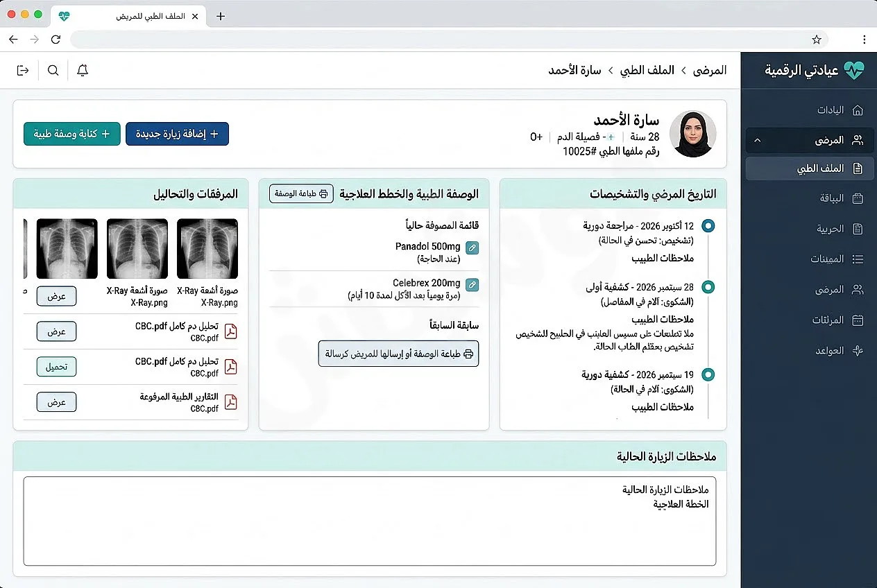Click التاريخ المرضي والتشخيصات panel heading

[653, 194]
